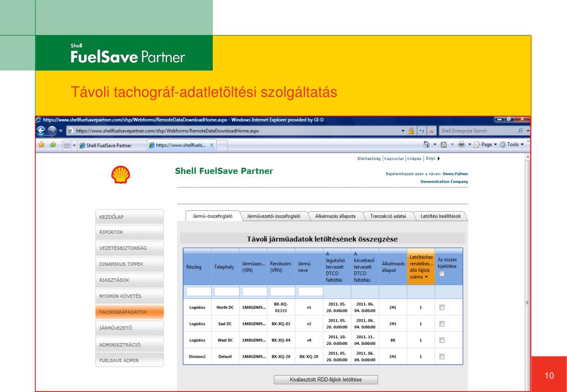The width and height of the screenshot is (567, 392).
Task: Select the highlighted TACHOGRÁFADATOK sidebar item
Action: pyautogui.click(x=130, y=312)
